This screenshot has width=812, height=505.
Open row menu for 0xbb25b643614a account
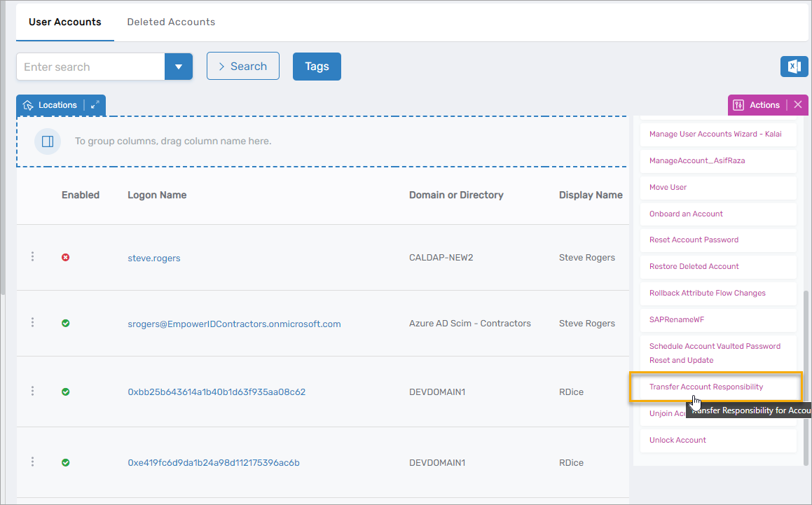pyautogui.click(x=32, y=391)
